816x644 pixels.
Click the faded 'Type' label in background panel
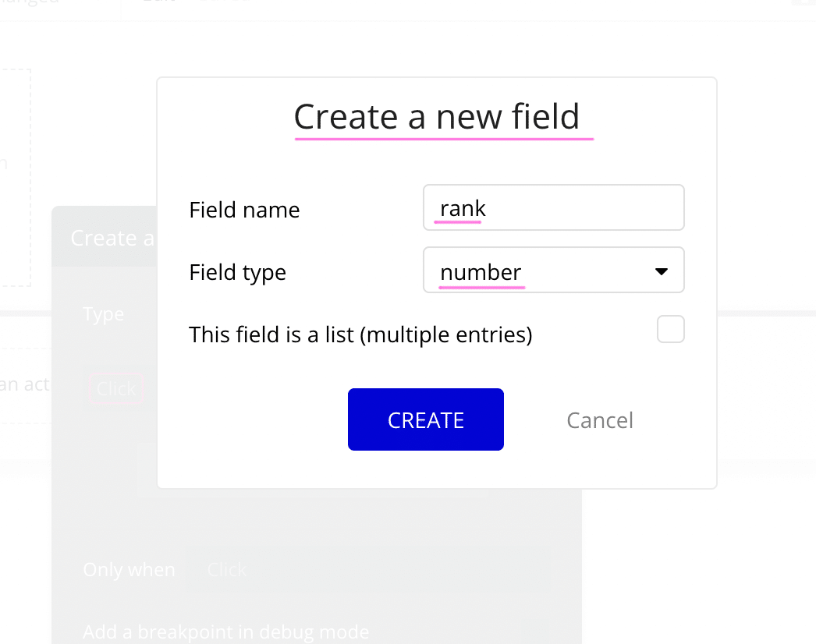(104, 314)
